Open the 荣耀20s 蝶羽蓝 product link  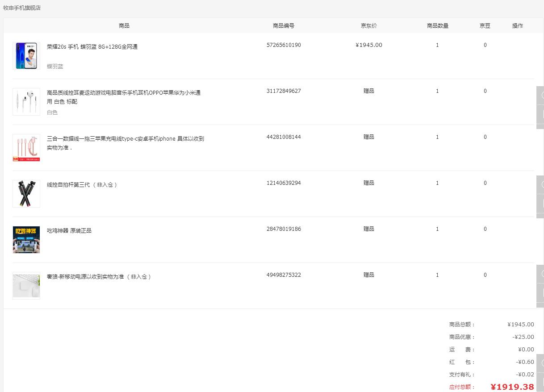[x=91, y=46]
